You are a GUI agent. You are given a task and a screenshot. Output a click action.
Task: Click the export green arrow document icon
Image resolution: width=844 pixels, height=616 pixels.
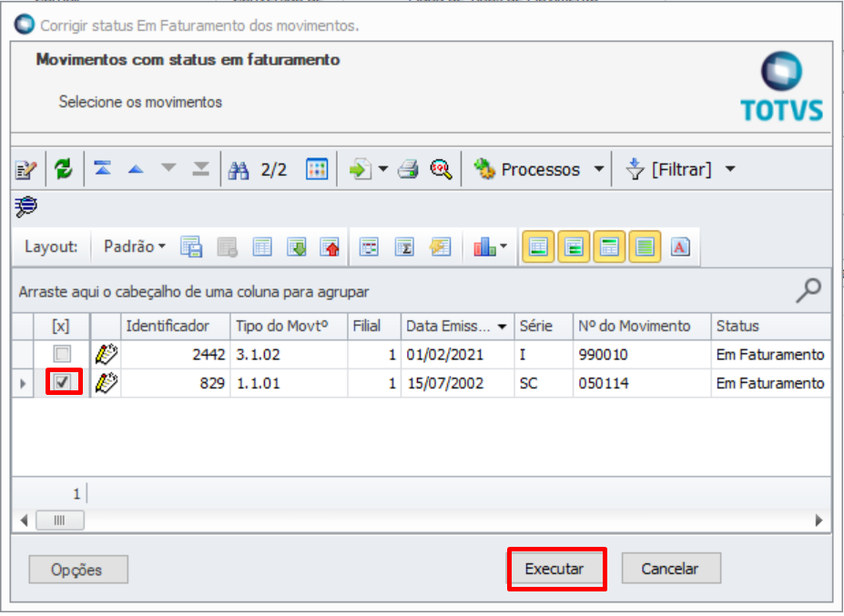(361, 169)
